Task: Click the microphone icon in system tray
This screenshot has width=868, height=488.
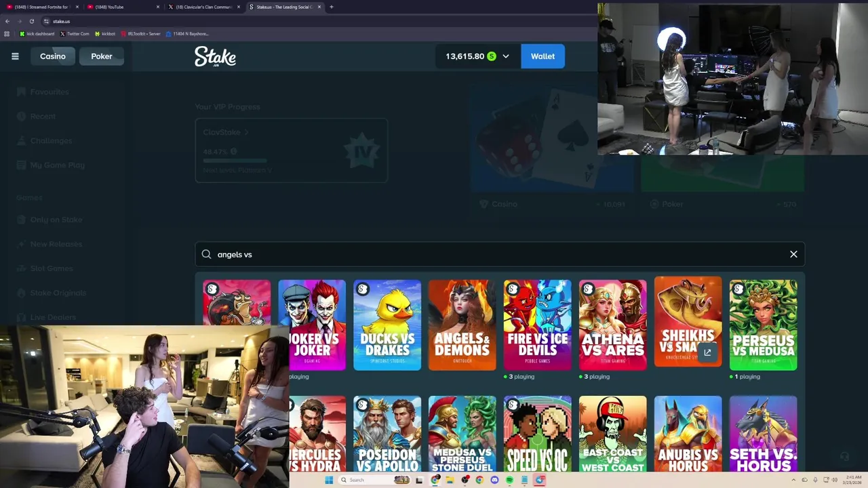Action: click(x=815, y=480)
